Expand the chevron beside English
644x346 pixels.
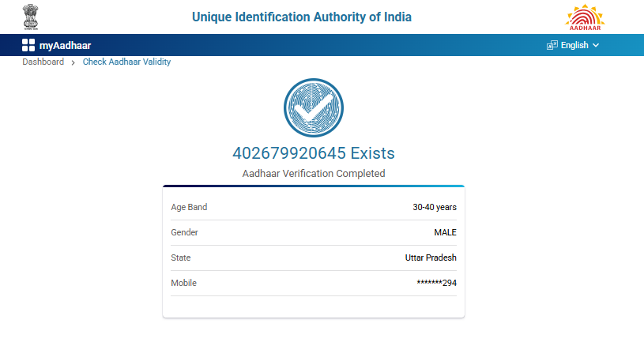[596, 45]
